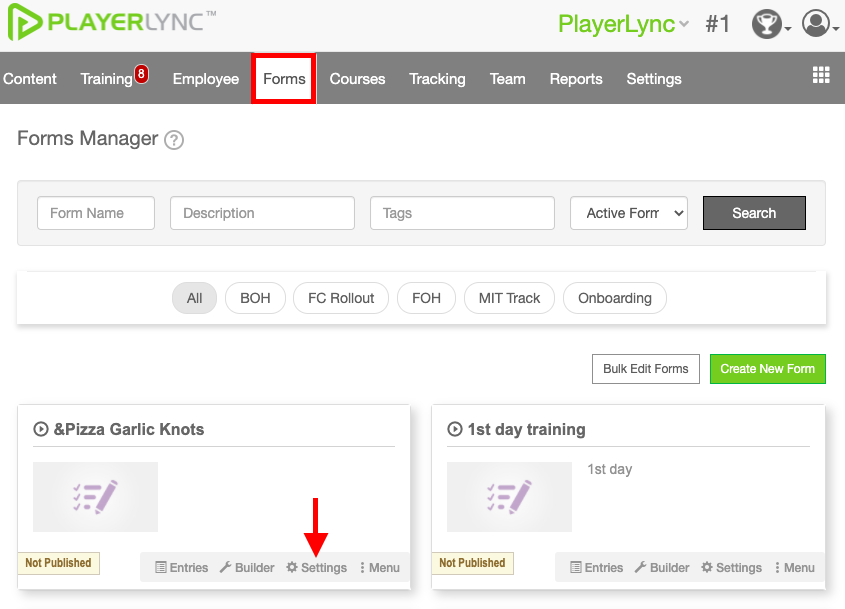The image size is (845, 609).
Task: Open the Active Forms status dropdown
Action: coord(629,213)
